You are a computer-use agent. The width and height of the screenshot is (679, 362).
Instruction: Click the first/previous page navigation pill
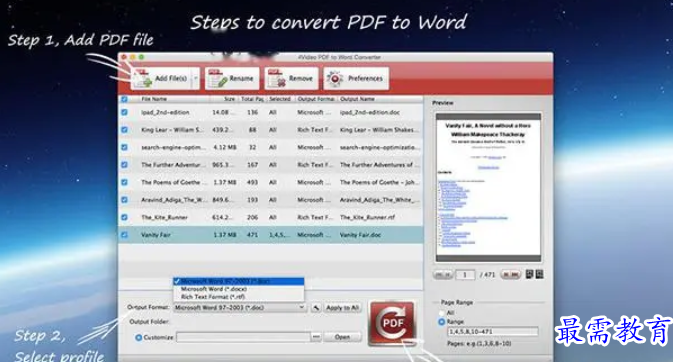[443, 275]
